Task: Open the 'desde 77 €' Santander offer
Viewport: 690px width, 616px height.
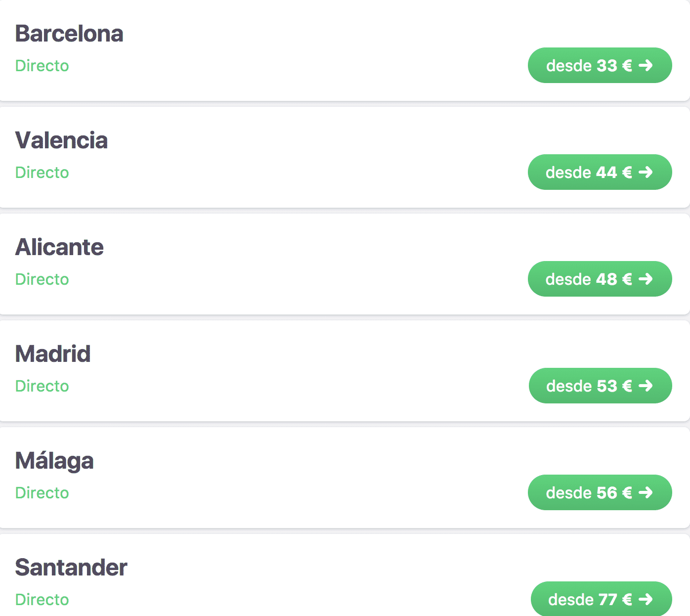Action: [x=602, y=599]
